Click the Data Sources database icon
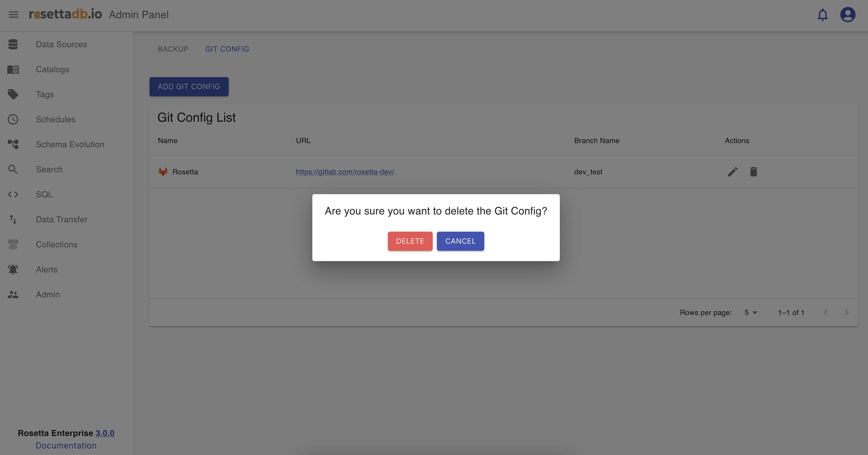Screen dimensions: 868x455 [x=13, y=44]
